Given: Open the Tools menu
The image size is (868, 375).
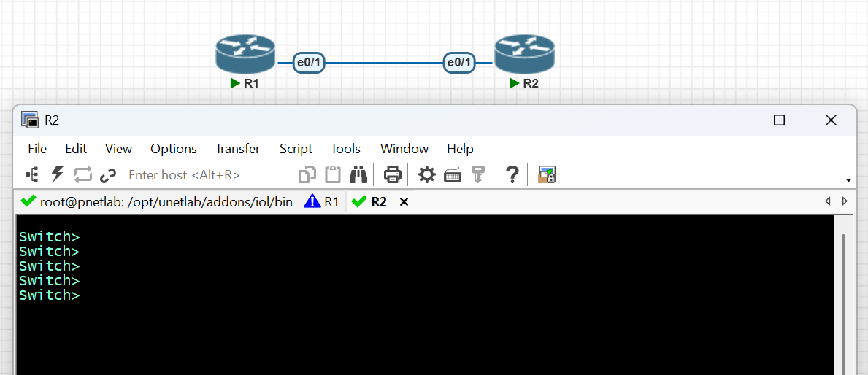Looking at the screenshot, I should (345, 149).
